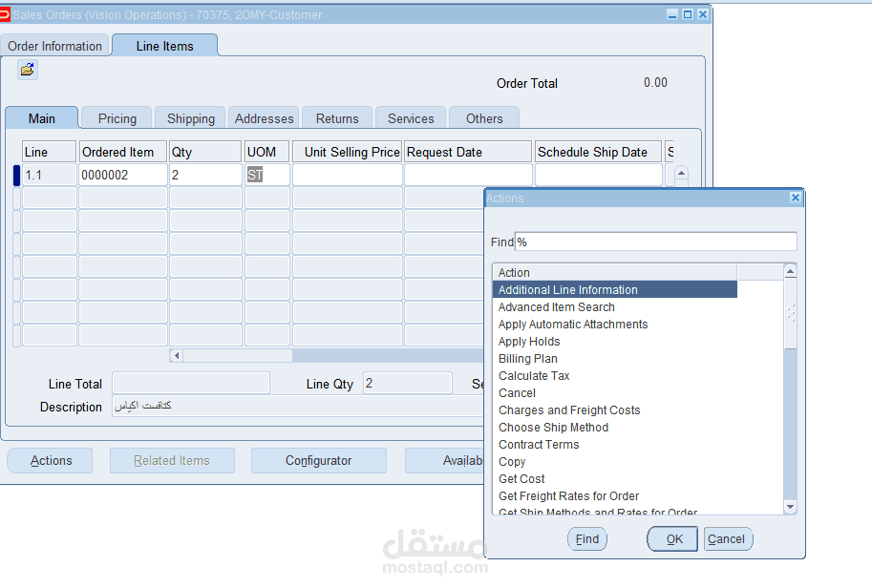Click the Line Qty field
Screen dimensions: 872x588
408,384
